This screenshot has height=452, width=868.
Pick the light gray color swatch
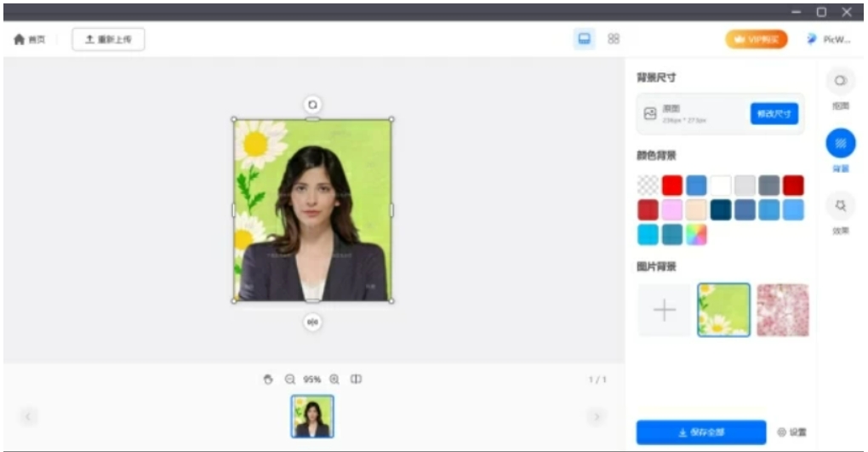(745, 186)
